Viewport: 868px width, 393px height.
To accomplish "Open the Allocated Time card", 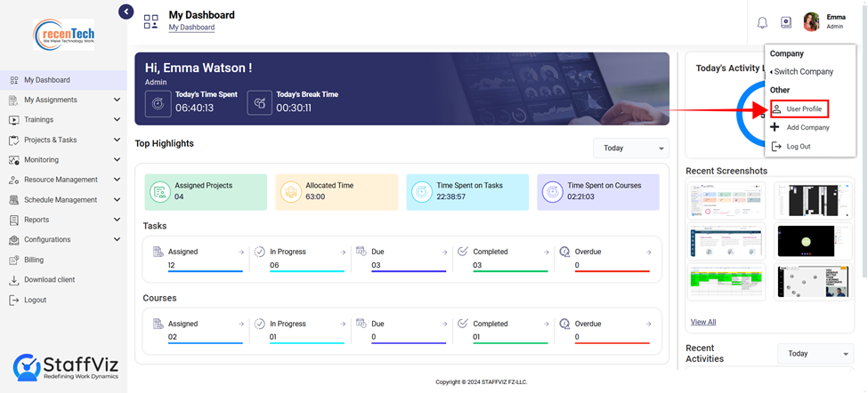I will [x=337, y=192].
